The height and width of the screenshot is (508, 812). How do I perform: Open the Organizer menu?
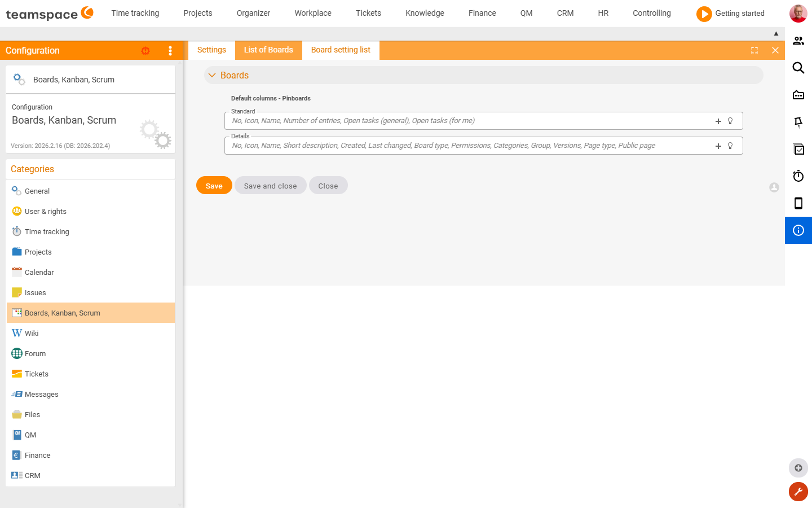point(253,13)
